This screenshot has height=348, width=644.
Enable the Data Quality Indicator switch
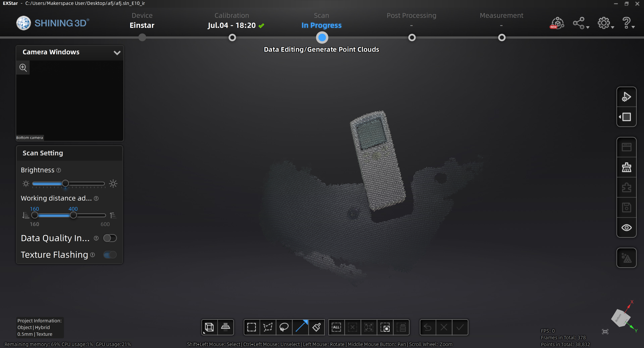110,238
